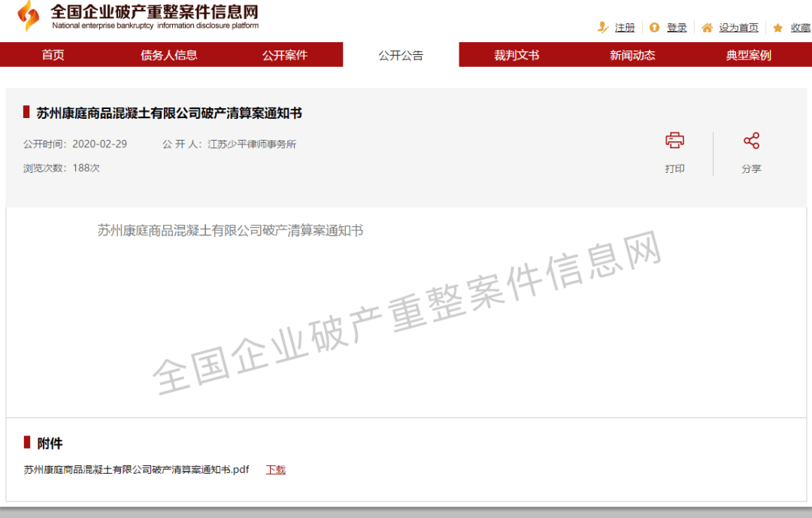Open the 登录 login link
The height and width of the screenshot is (518, 812).
677,28
